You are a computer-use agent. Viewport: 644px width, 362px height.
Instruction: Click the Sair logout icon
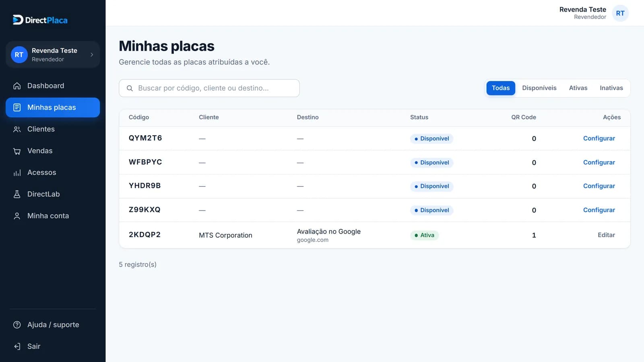click(17, 346)
